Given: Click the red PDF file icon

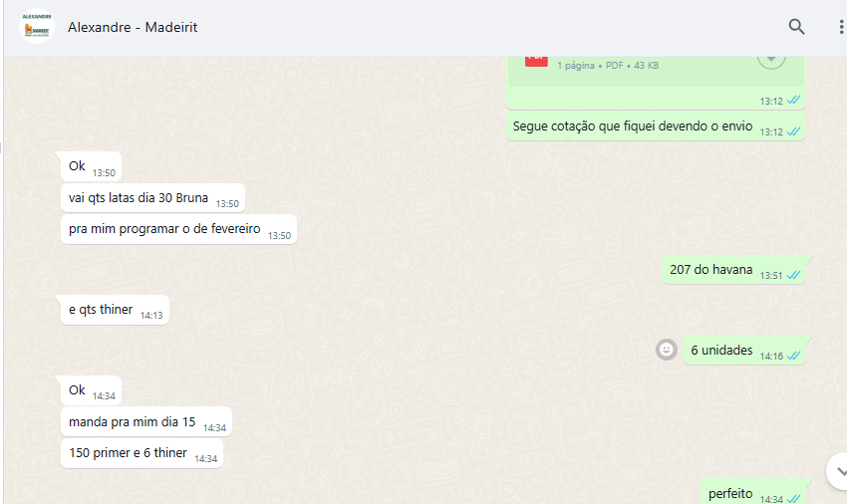Looking at the screenshot, I should tap(536, 61).
